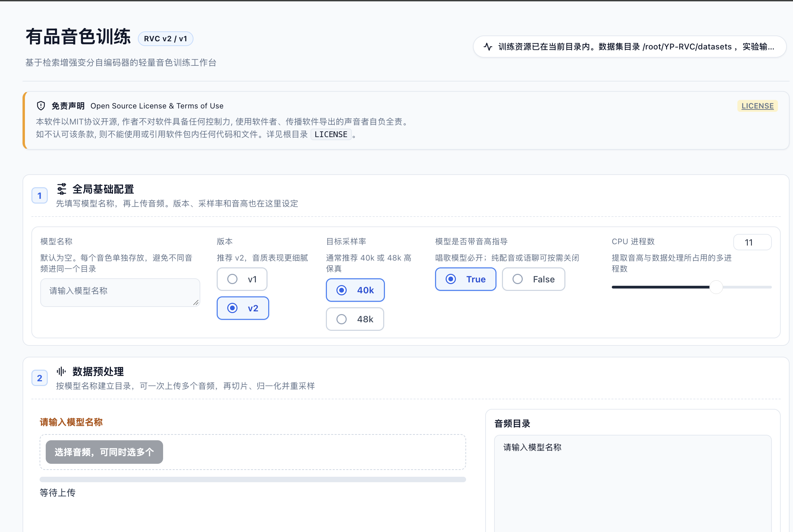Focus the 请输入模型名称 model name field
Viewport: 793px width, 532px height.
coord(120,293)
